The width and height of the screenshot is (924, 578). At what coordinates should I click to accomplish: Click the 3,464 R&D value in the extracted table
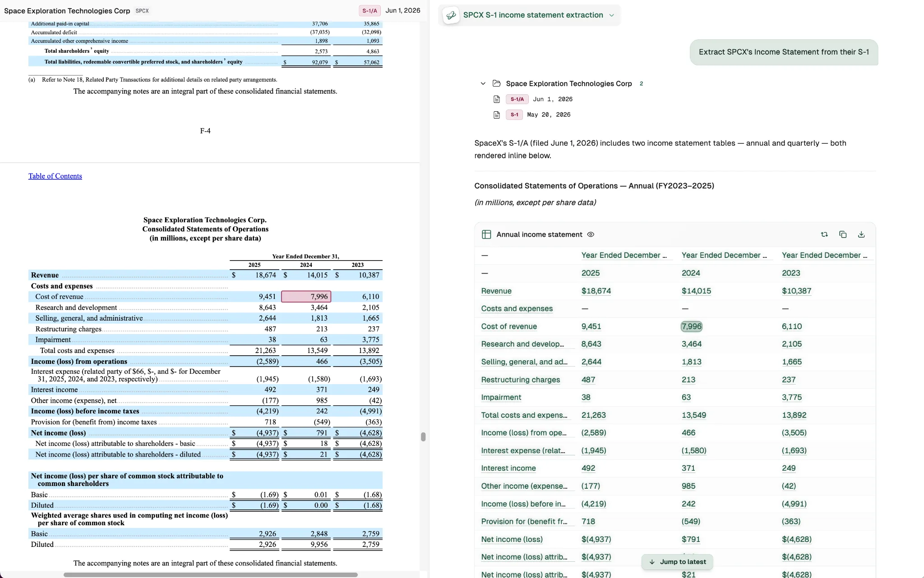[692, 344]
